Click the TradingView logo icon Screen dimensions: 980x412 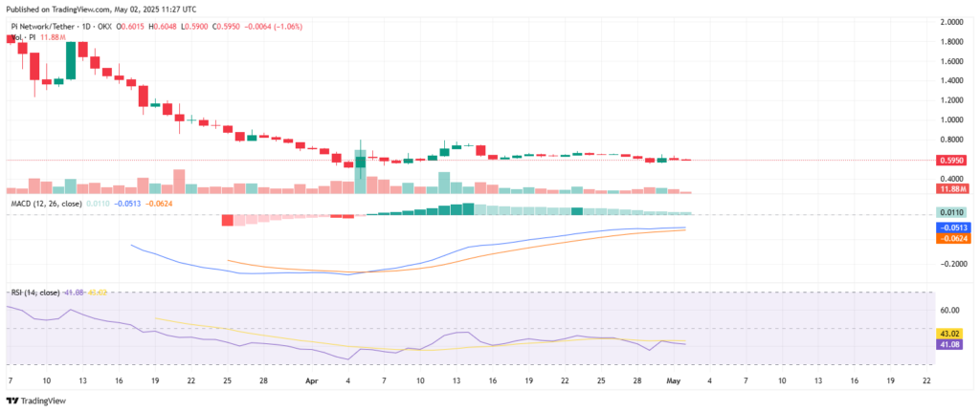click(11, 401)
